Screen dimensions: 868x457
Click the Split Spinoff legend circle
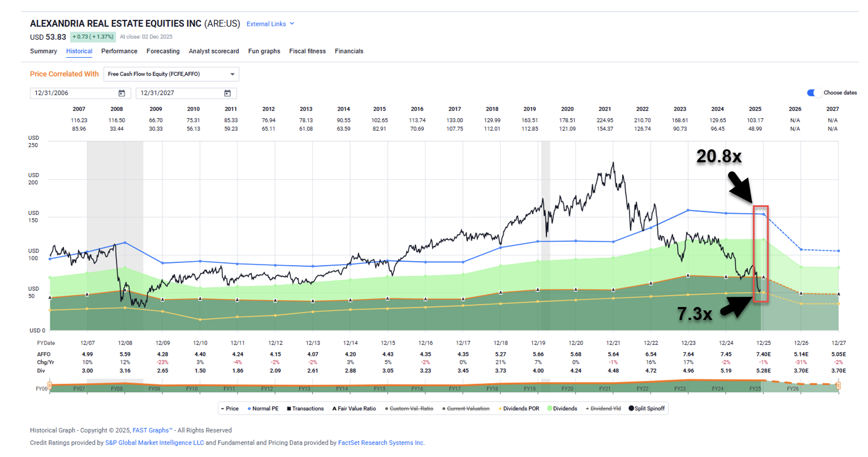tap(631, 408)
